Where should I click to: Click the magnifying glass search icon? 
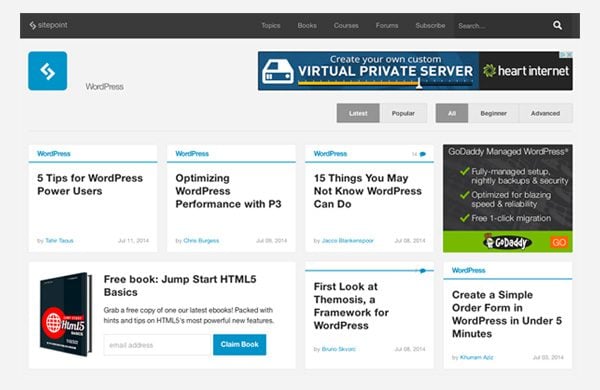(x=558, y=26)
